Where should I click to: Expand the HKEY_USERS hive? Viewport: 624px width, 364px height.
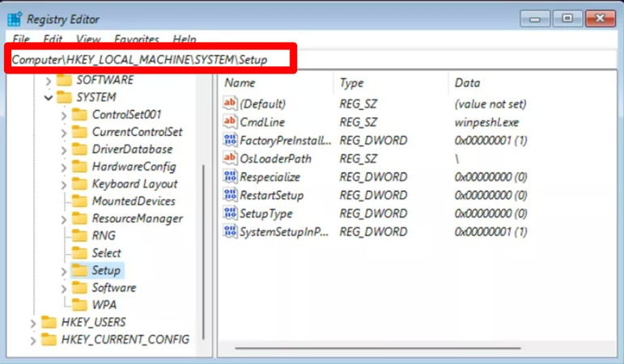[33, 323]
